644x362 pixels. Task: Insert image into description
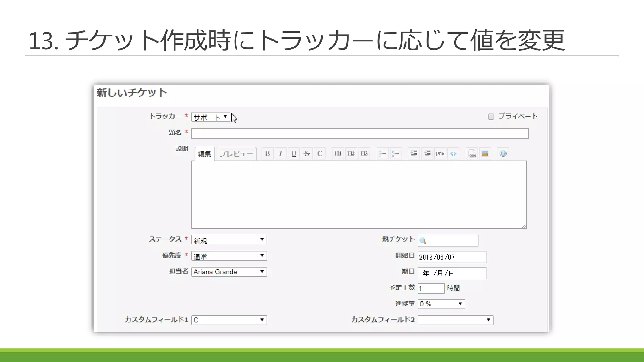485,154
